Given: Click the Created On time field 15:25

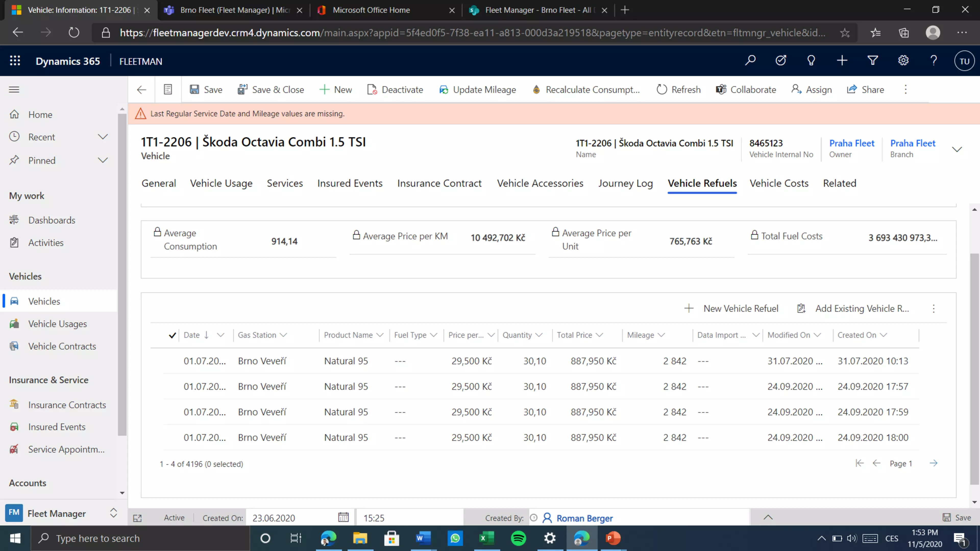Looking at the screenshot, I should click(409, 518).
